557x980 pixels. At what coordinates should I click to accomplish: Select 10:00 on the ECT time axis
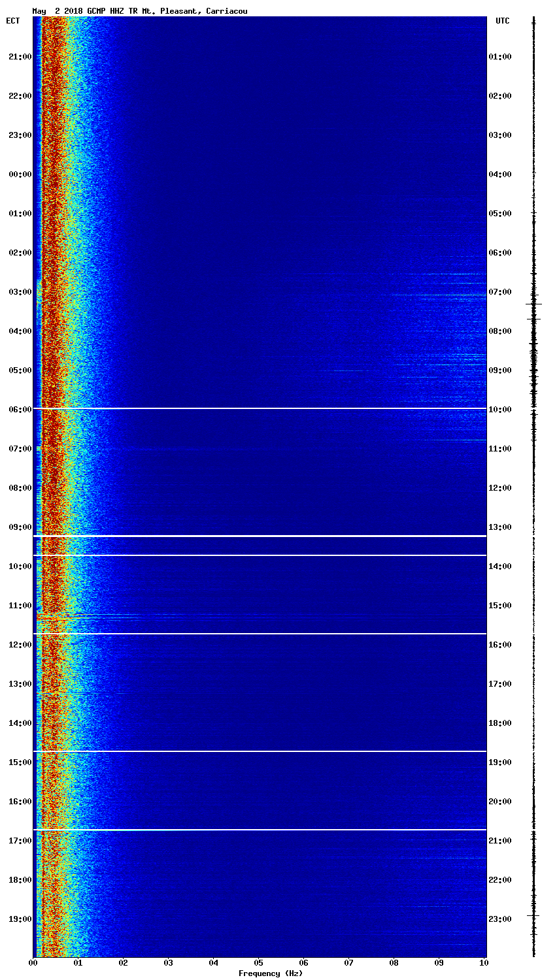[x=20, y=566]
